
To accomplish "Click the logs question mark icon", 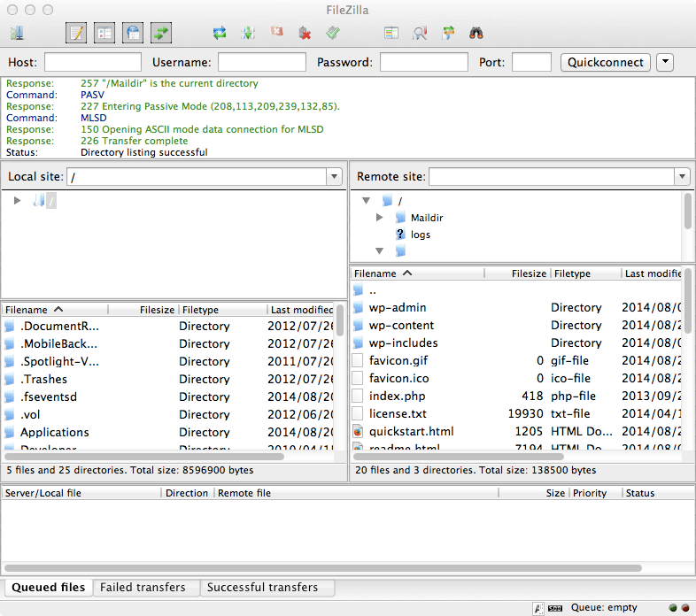I will (400, 234).
